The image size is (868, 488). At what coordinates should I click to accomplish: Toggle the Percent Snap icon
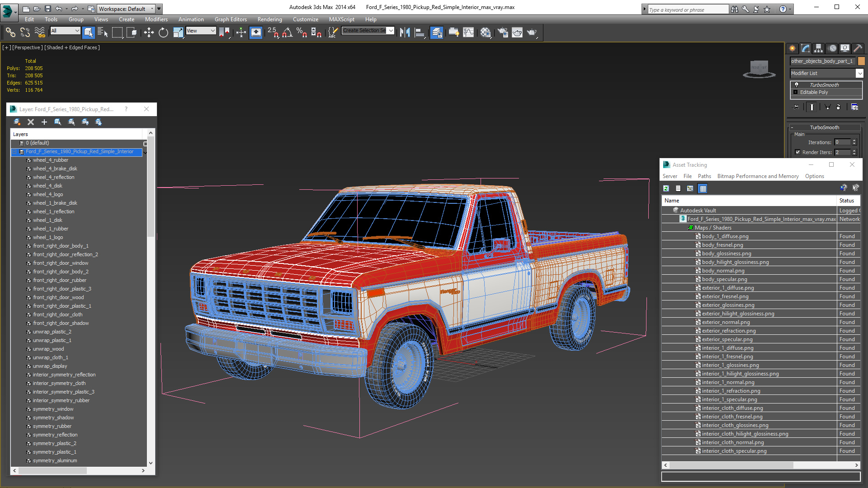[x=302, y=32]
